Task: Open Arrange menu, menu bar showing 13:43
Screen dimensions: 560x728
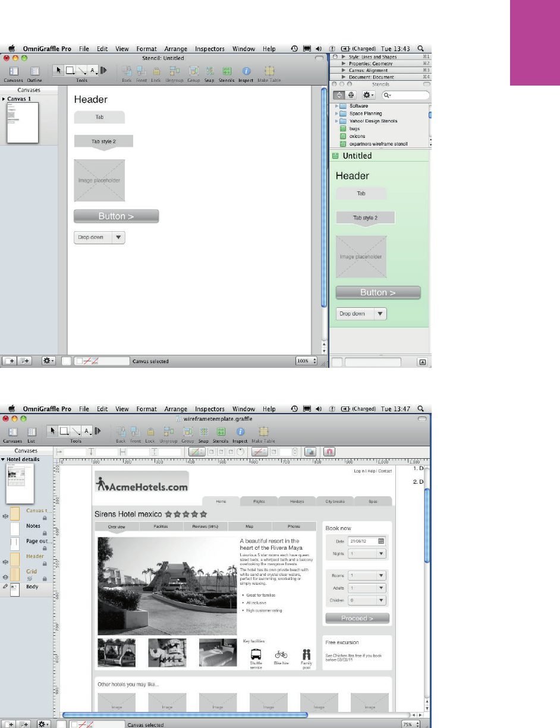Action: point(175,49)
